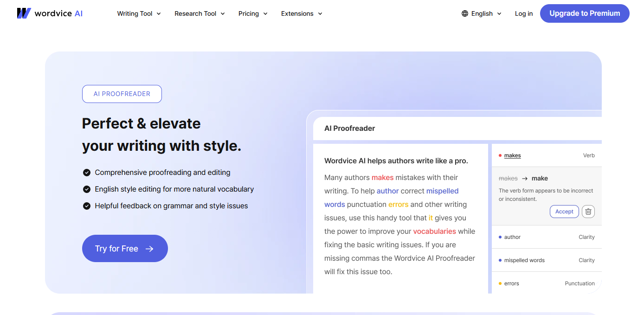The width and height of the screenshot is (644, 315).
Task: Click the explanation The verb form appears
Action: [546, 195]
